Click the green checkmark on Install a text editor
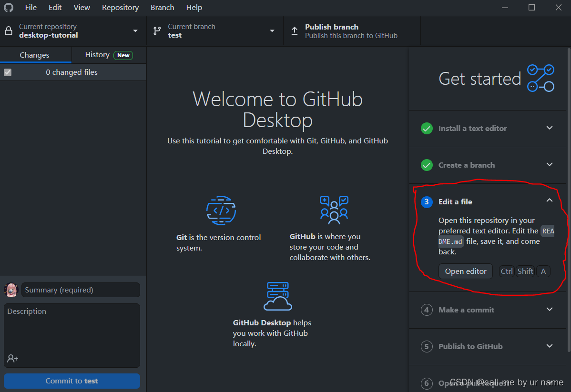This screenshot has width=571, height=392. [x=427, y=128]
